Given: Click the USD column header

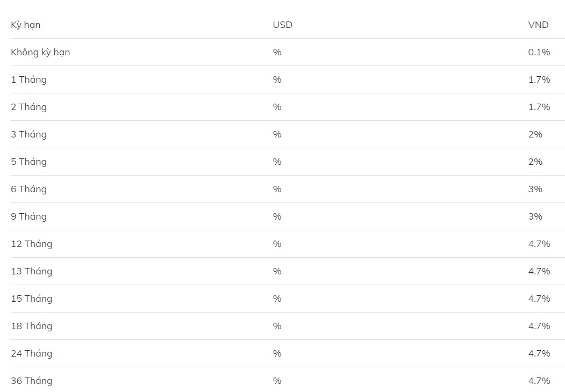Looking at the screenshot, I should [283, 25].
